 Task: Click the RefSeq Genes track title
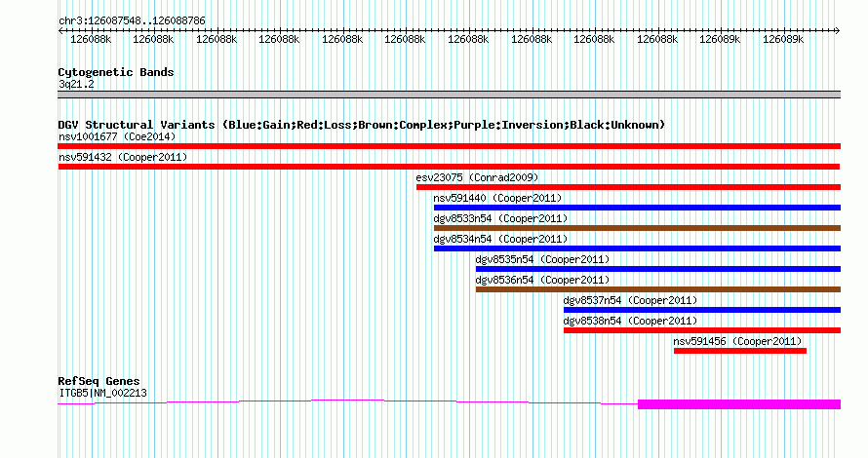pyautogui.click(x=99, y=381)
